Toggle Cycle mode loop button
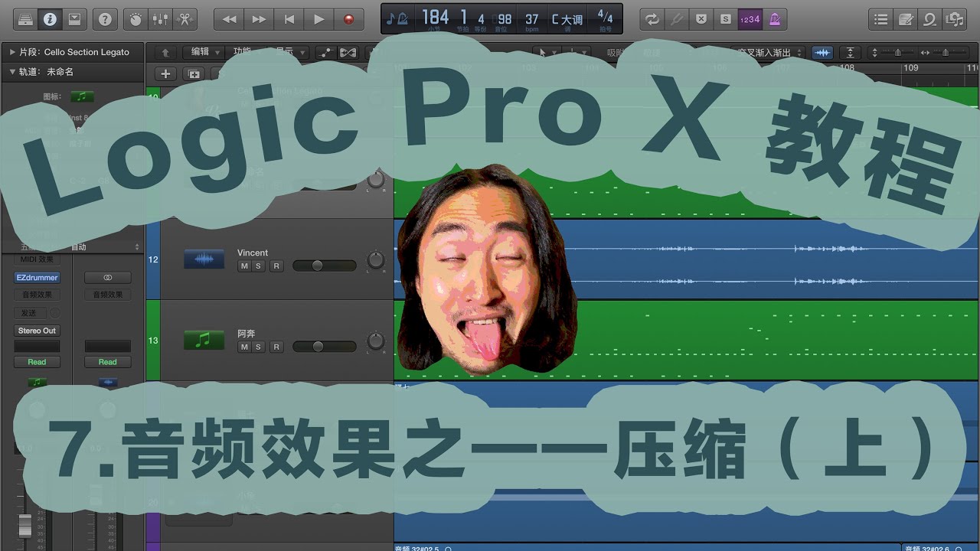The height and width of the screenshot is (551, 980). tap(652, 19)
